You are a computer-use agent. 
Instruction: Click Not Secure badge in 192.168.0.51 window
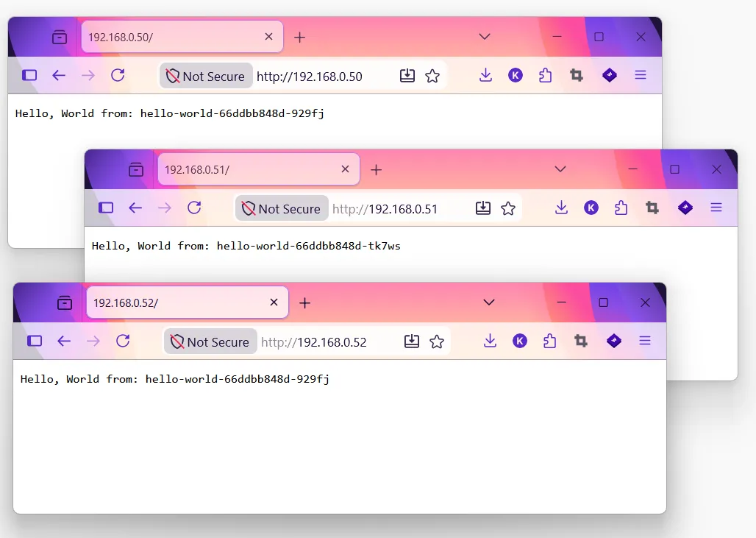click(282, 208)
